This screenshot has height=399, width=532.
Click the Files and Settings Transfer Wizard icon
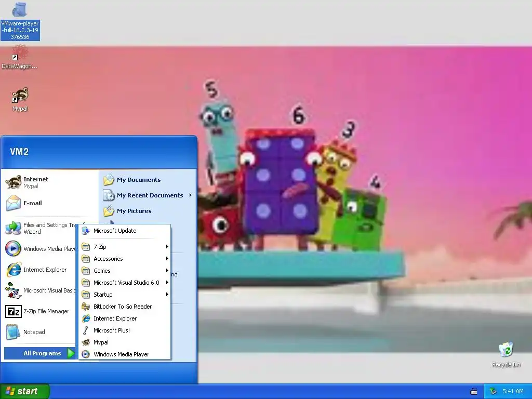(13, 228)
